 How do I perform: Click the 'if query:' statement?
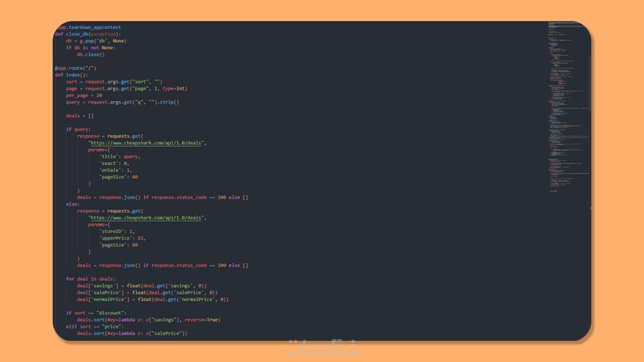click(78, 129)
